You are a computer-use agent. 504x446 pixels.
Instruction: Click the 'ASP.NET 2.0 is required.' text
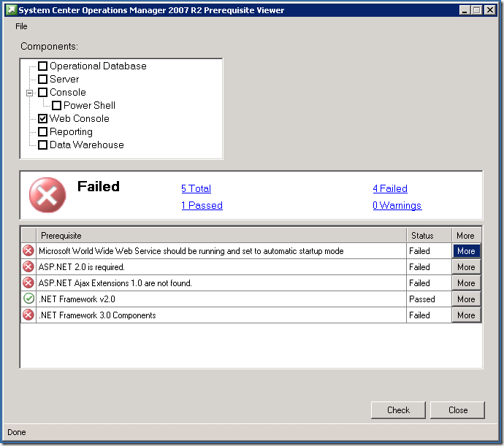(x=81, y=267)
